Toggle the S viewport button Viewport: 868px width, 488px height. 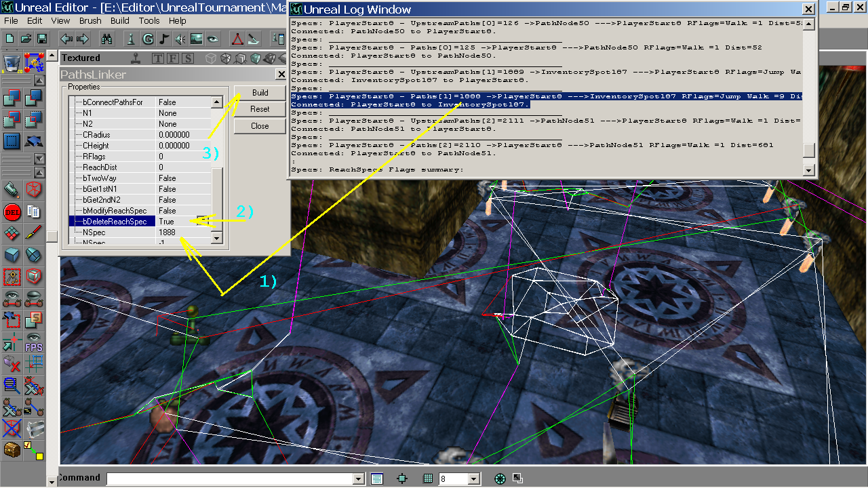point(188,58)
